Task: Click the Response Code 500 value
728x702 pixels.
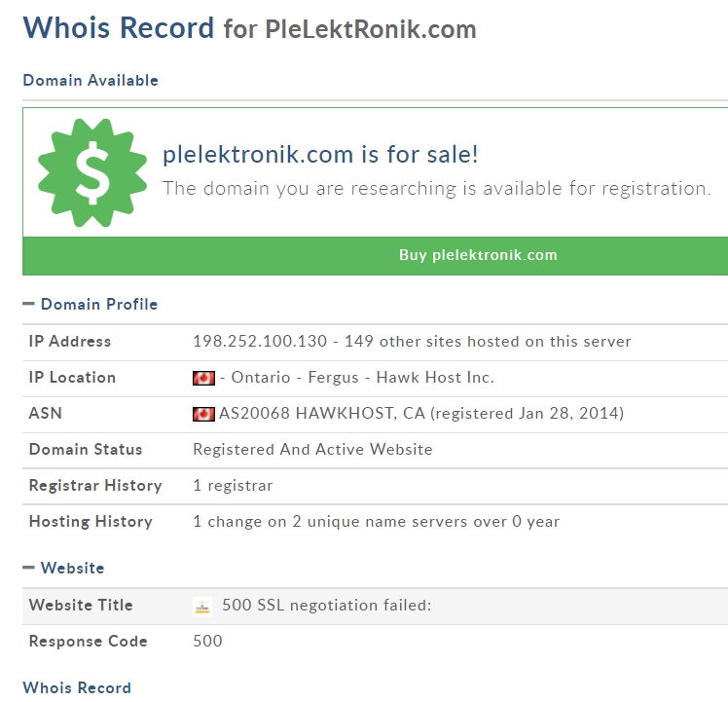Action: pyautogui.click(x=207, y=641)
